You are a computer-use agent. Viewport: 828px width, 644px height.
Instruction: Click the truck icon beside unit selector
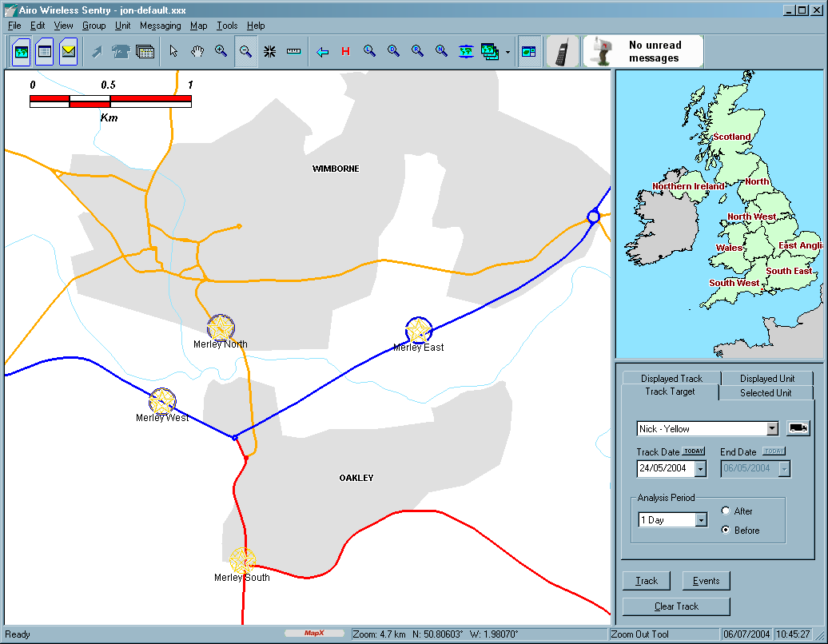pos(798,428)
